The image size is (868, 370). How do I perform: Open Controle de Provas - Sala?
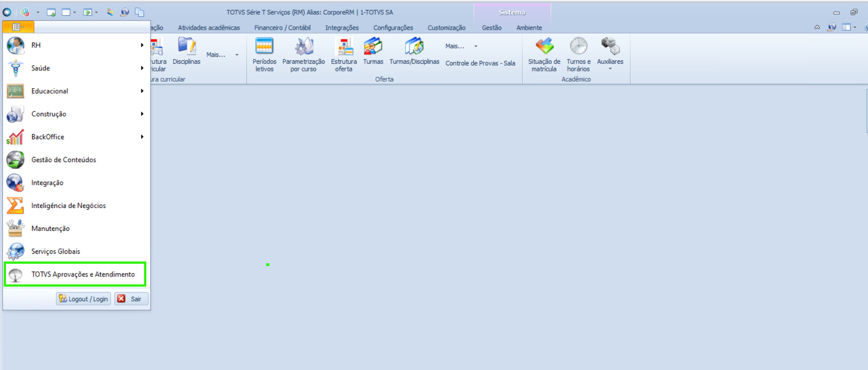(480, 63)
